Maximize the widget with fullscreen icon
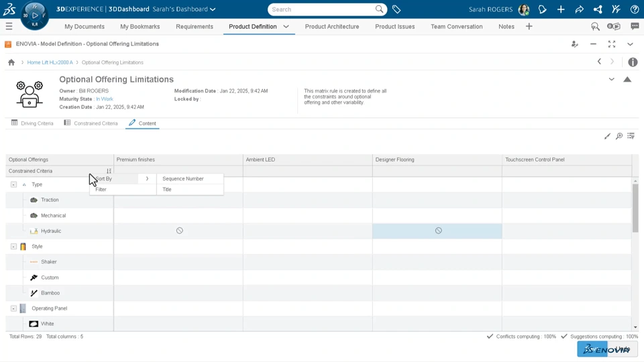Screen dimensions: 644x362 (x=612, y=44)
